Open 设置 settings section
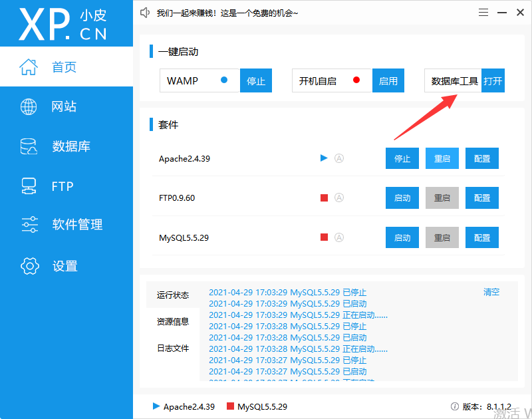Screen dimensions: 532x419 click(66, 266)
